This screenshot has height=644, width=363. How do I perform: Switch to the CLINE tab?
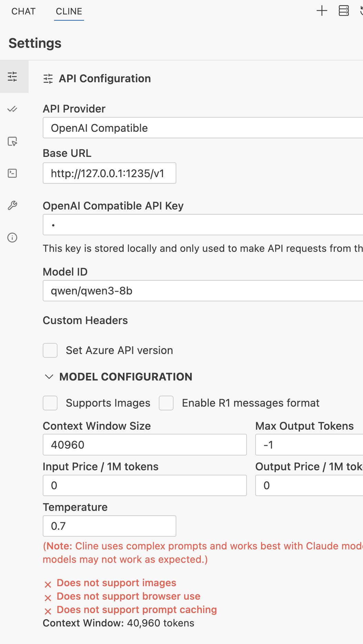coord(69,11)
